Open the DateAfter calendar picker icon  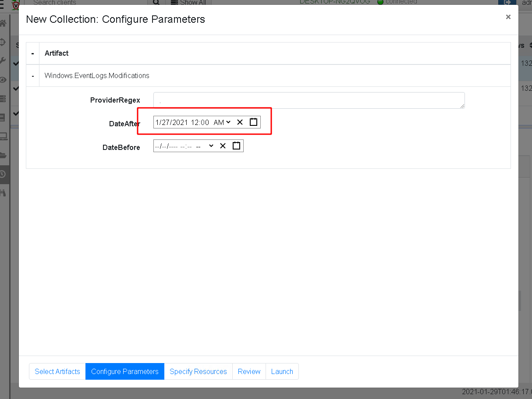pos(253,122)
